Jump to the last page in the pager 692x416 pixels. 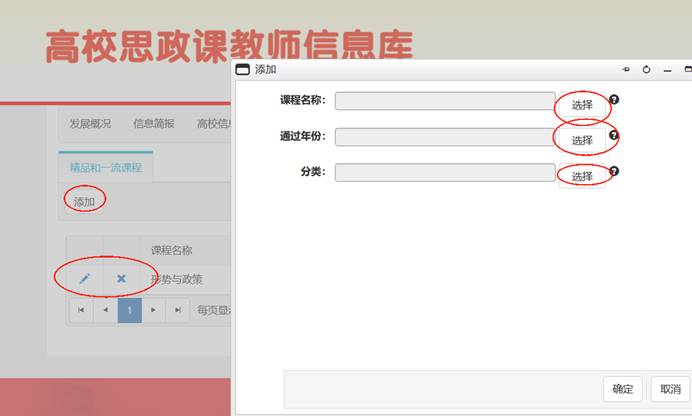click(177, 311)
